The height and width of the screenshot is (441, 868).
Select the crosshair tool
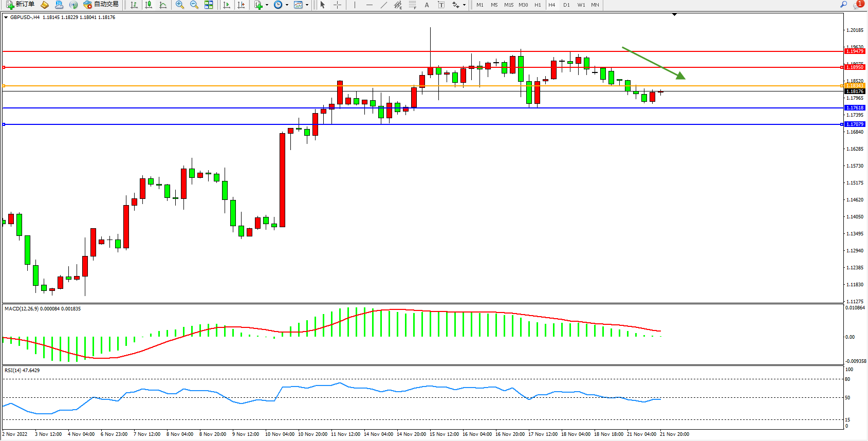click(x=337, y=5)
